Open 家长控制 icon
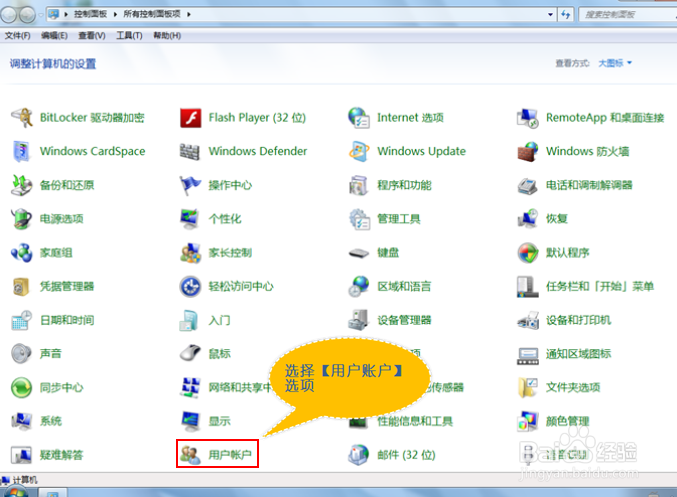 (x=190, y=253)
